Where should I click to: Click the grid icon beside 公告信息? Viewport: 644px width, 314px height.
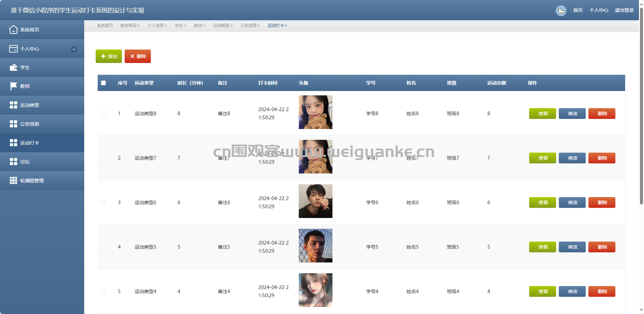click(13, 124)
